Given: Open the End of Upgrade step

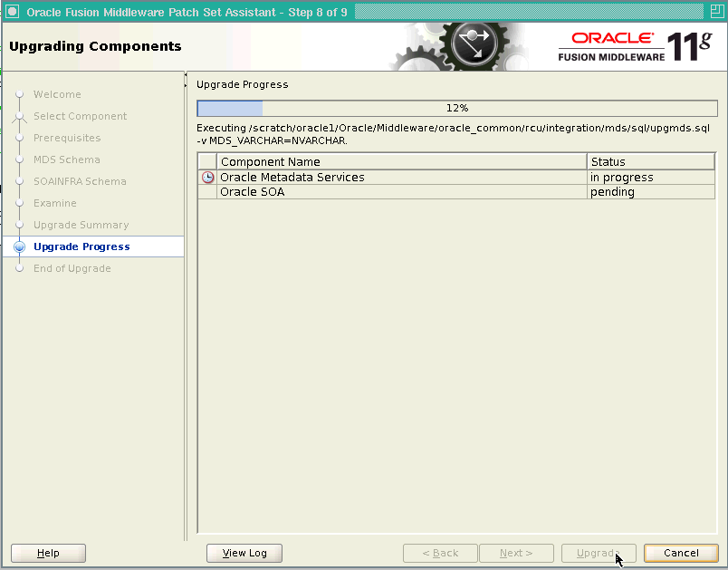Looking at the screenshot, I should (72, 268).
